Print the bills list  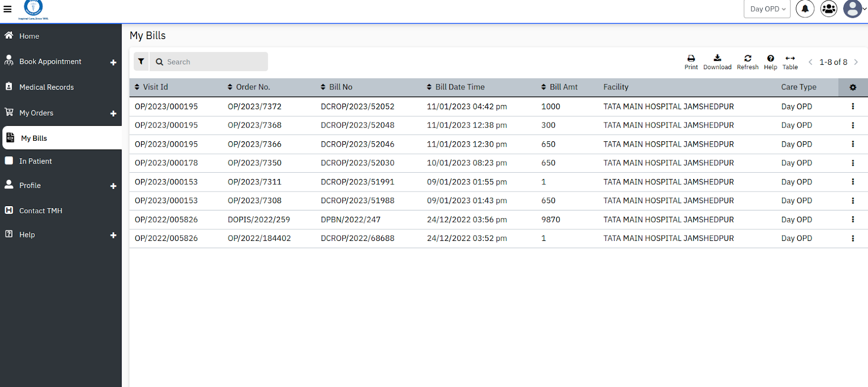click(691, 62)
